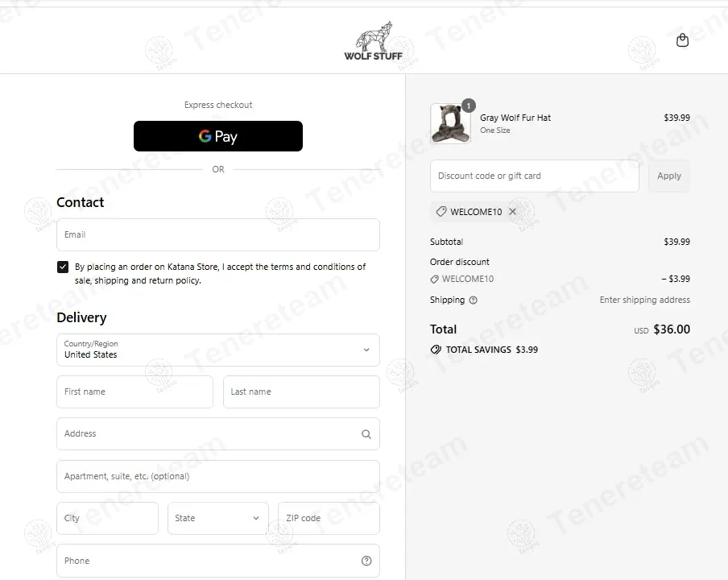Click the Wolf Stuff logo
This screenshot has width=728, height=580.
[374, 41]
